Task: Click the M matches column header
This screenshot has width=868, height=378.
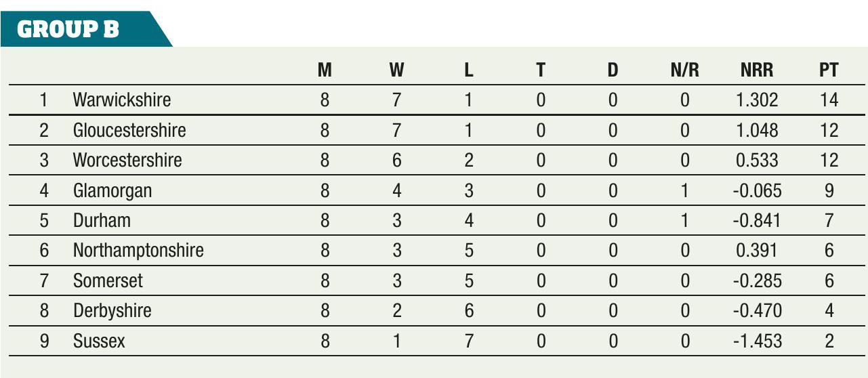Action: tap(325, 70)
